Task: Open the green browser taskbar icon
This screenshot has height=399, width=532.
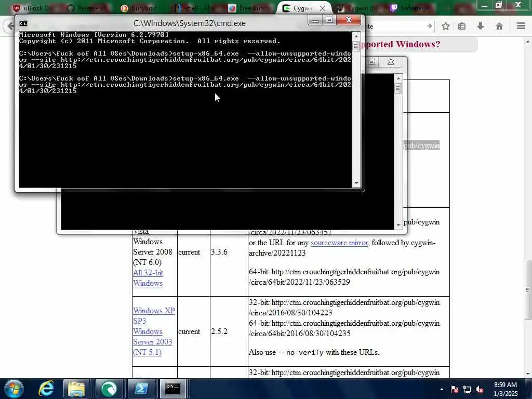Action: [x=109, y=389]
